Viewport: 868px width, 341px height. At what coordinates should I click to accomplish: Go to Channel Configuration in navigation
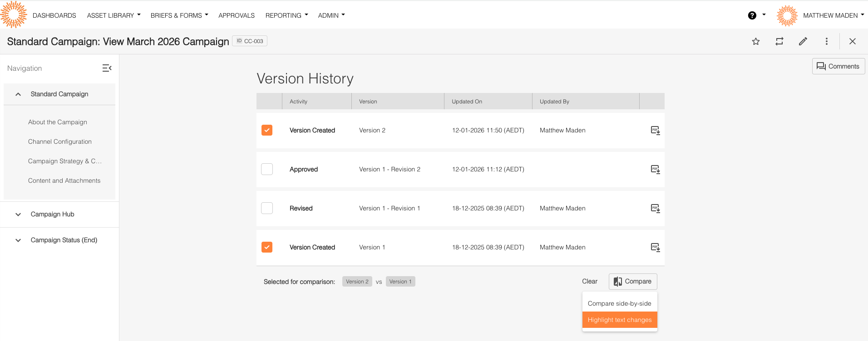click(60, 141)
